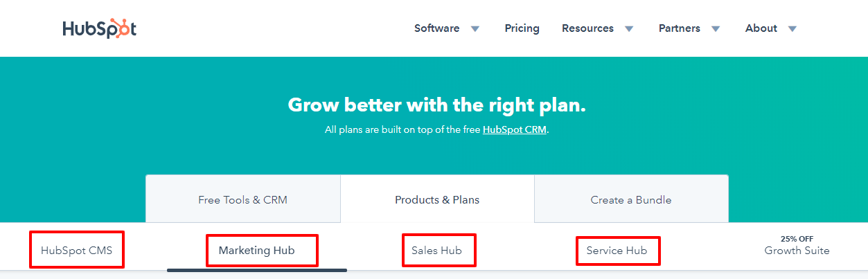This screenshot has width=868, height=279.
Task: Go to the Pricing page
Action: pos(522,28)
